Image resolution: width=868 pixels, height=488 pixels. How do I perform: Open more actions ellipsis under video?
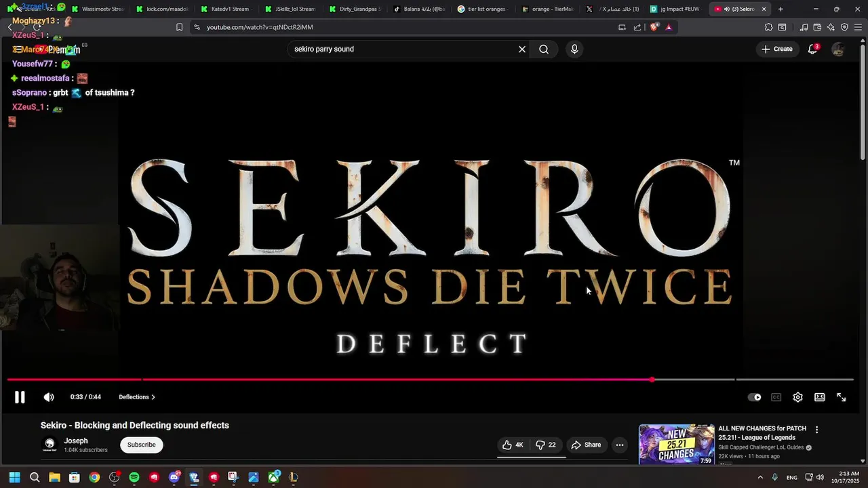coord(619,445)
